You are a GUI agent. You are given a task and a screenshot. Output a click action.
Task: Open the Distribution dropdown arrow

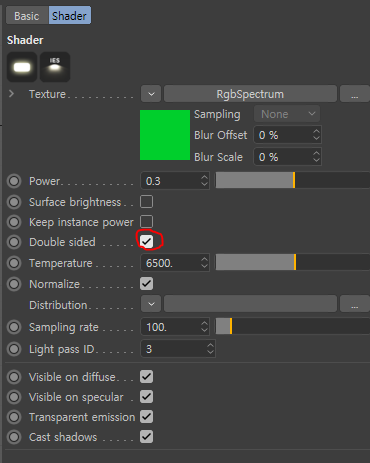[x=151, y=304]
